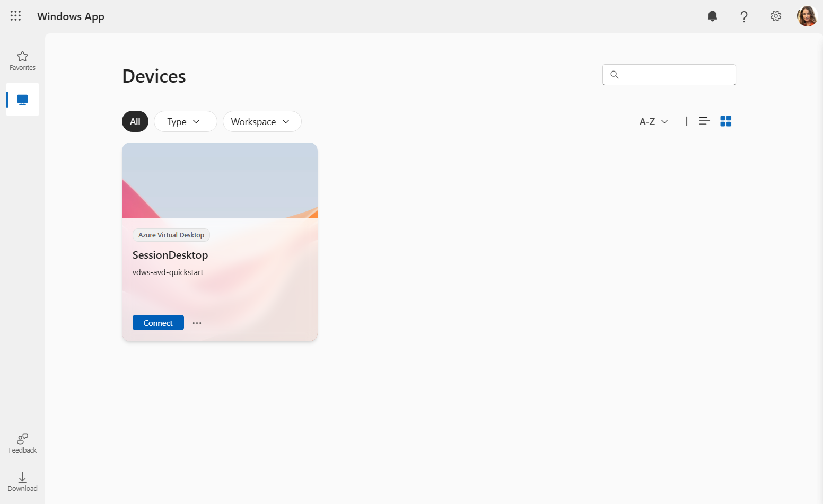This screenshot has height=504, width=823.
Task: Open the app launcher grid icon
Action: tap(15, 15)
